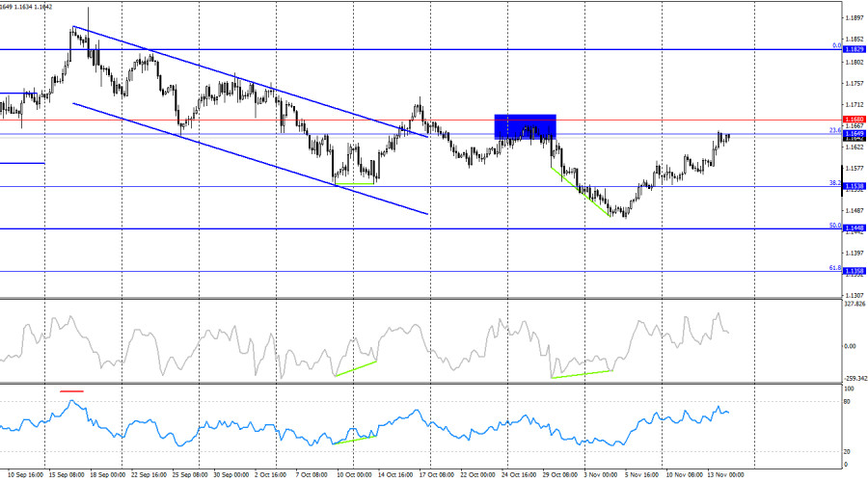Image resolution: width=868 pixels, height=482 pixels.
Task: Click the 10 Oct 00:00 date label
Action: 354,475
